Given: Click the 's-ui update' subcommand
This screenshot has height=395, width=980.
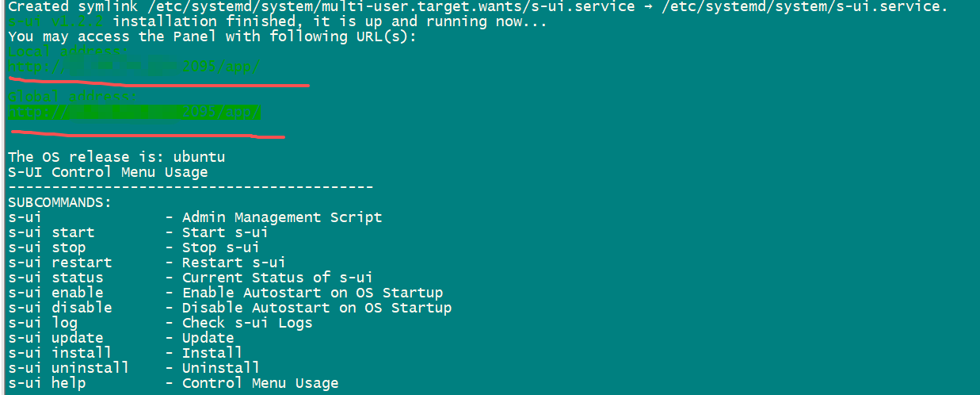Looking at the screenshot, I should (55, 338).
